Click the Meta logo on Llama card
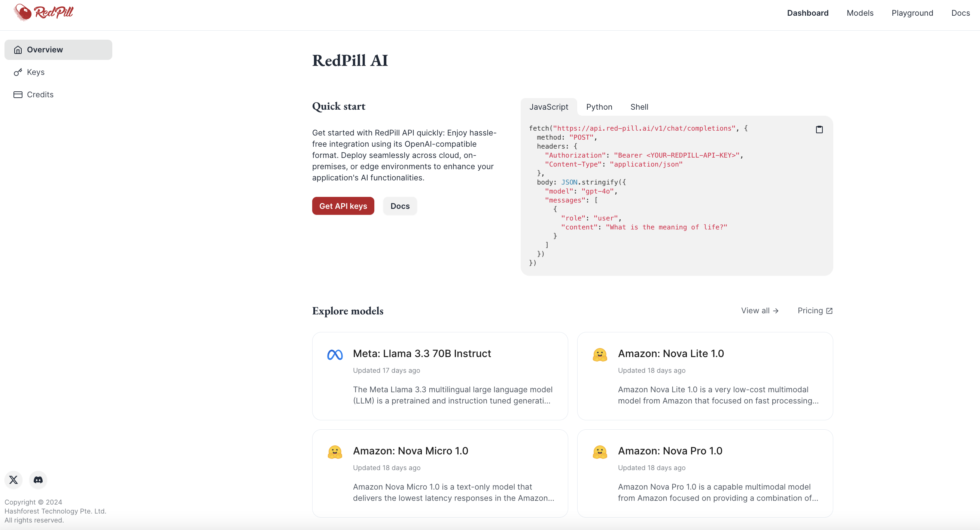The height and width of the screenshot is (530, 980). coord(335,354)
